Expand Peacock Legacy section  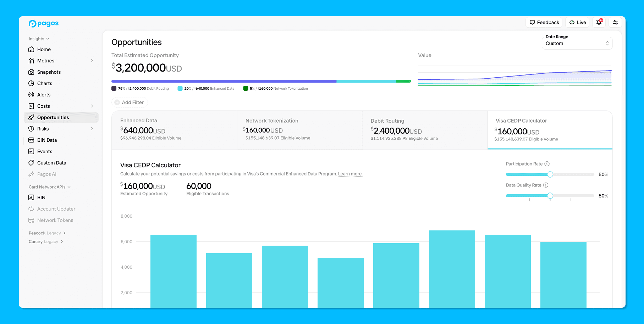click(x=47, y=233)
